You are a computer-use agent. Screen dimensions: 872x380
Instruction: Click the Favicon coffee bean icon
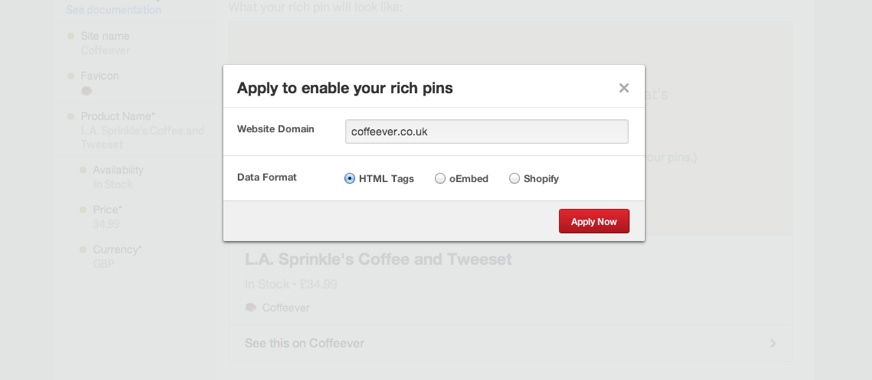click(86, 91)
